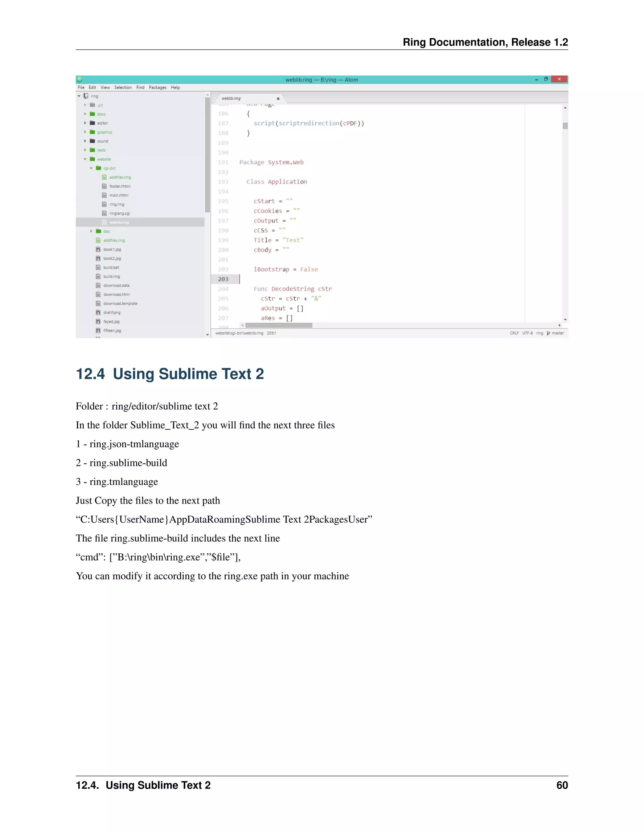Click the book2.jpg image icon
The image size is (644, 833).
(98, 258)
